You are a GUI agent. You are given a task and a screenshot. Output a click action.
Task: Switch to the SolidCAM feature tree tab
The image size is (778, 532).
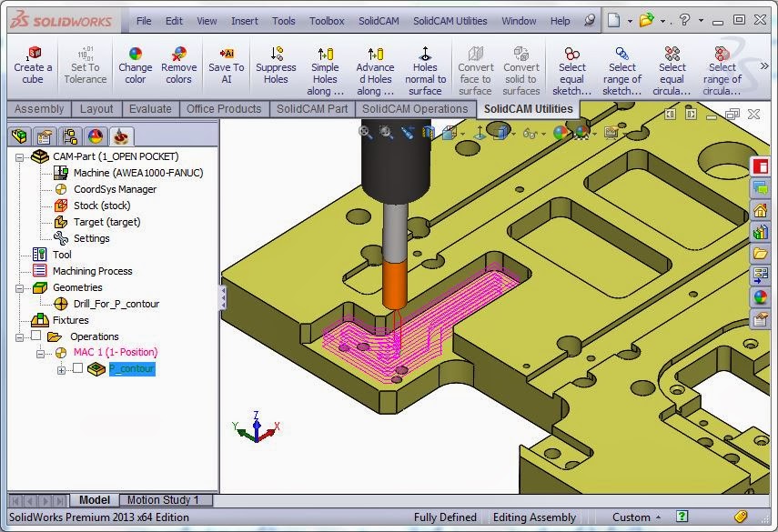pos(122,136)
